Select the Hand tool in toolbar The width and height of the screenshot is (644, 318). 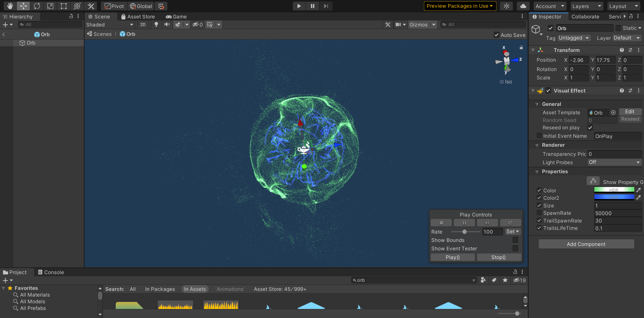pos(10,6)
